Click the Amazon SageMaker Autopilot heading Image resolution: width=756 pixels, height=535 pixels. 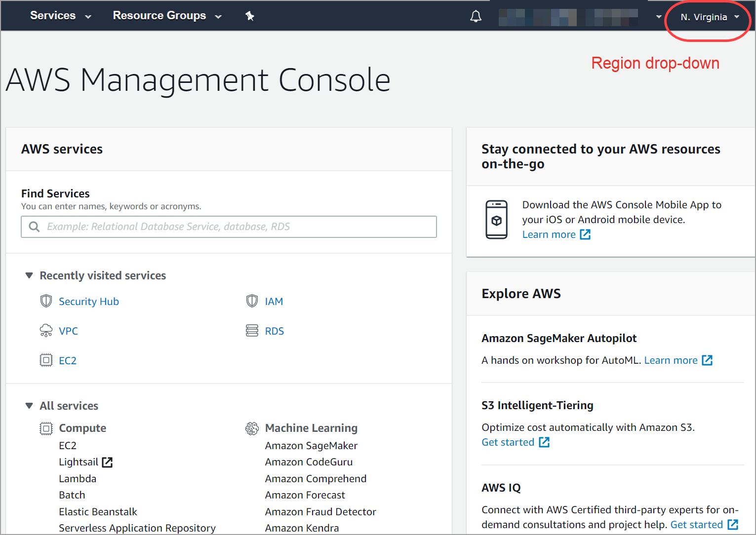click(559, 338)
